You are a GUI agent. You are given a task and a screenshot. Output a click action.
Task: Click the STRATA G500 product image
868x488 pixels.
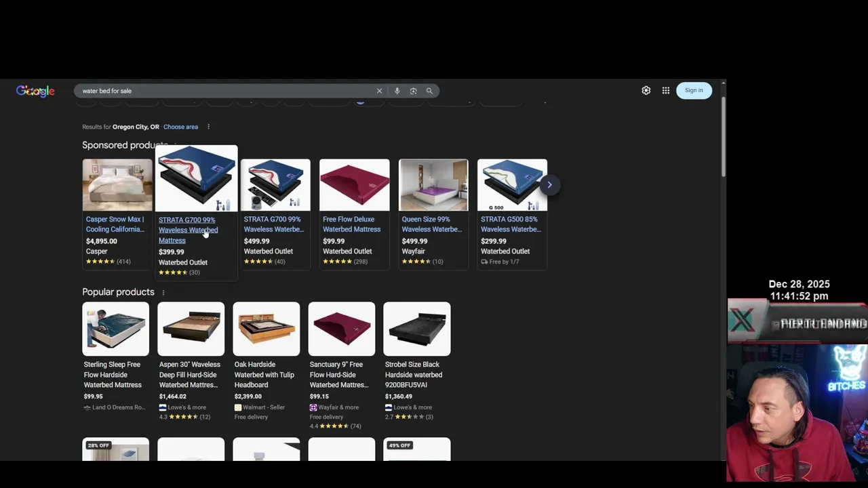(x=512, y=184)
